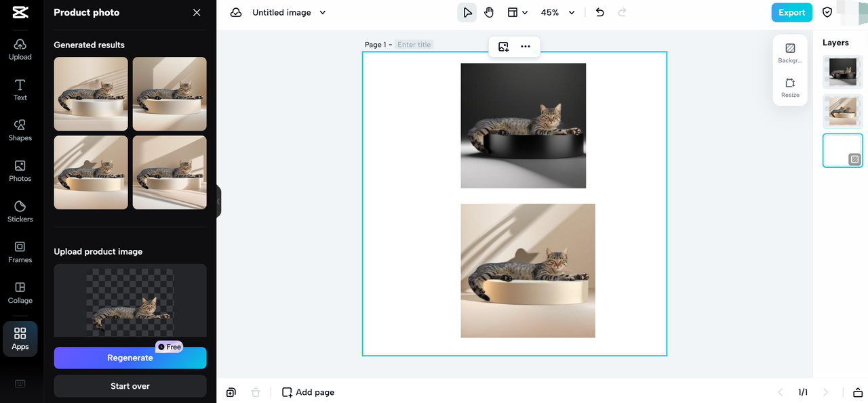
Task: Open the 45% zoom level dropdown
Action: tap(557, 13)
